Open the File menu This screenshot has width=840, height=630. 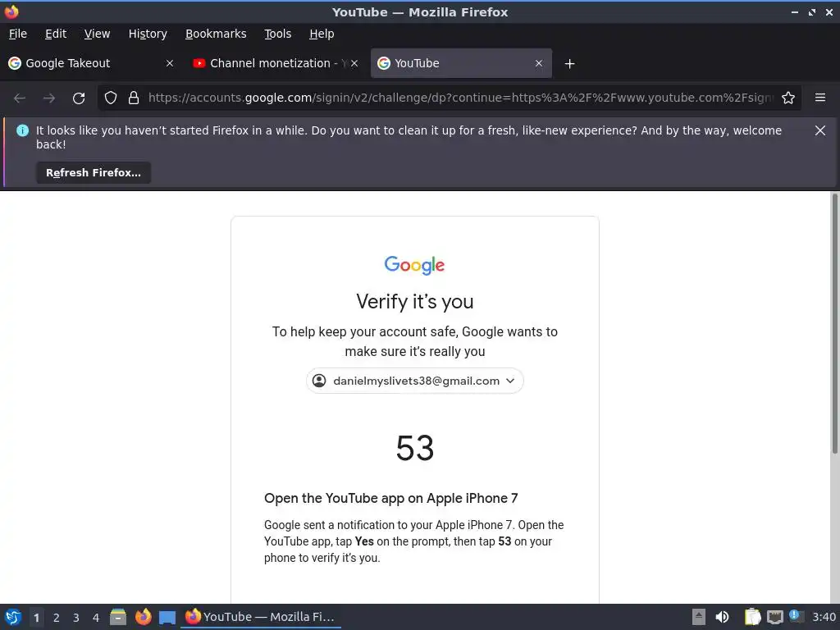point(18,34)
